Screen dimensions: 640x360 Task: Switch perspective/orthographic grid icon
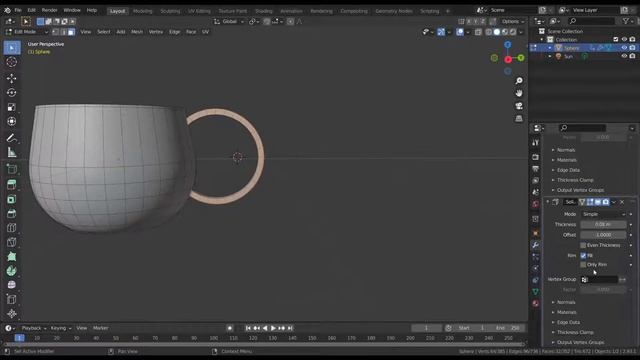pyautogui.click(x=519, y=119)
